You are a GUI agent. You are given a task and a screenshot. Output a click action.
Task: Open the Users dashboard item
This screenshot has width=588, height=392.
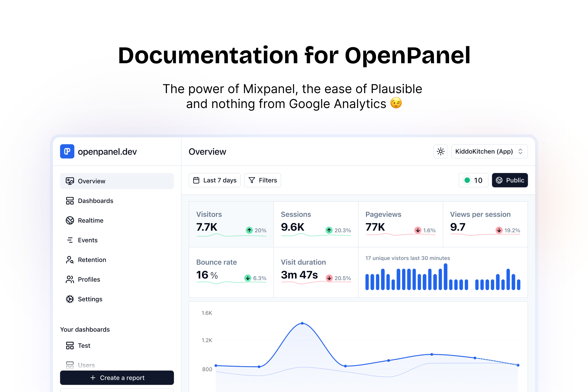[86, 365]
